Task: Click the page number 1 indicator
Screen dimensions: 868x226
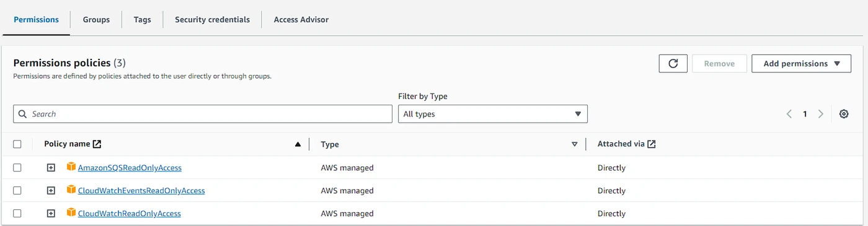Action: click(x=805, y=114)
